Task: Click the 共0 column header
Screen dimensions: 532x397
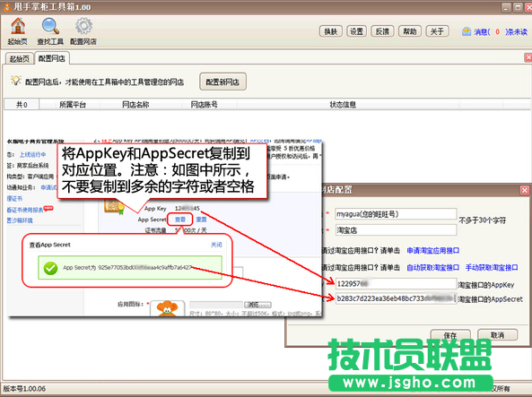Action: click(x=22, y=105)
